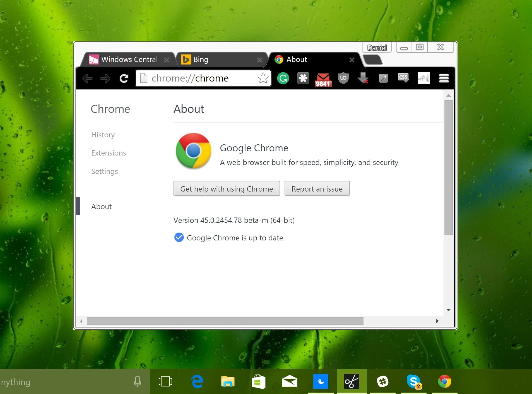
Task: Open Slack from the taskbar
Action: [383, 381]
